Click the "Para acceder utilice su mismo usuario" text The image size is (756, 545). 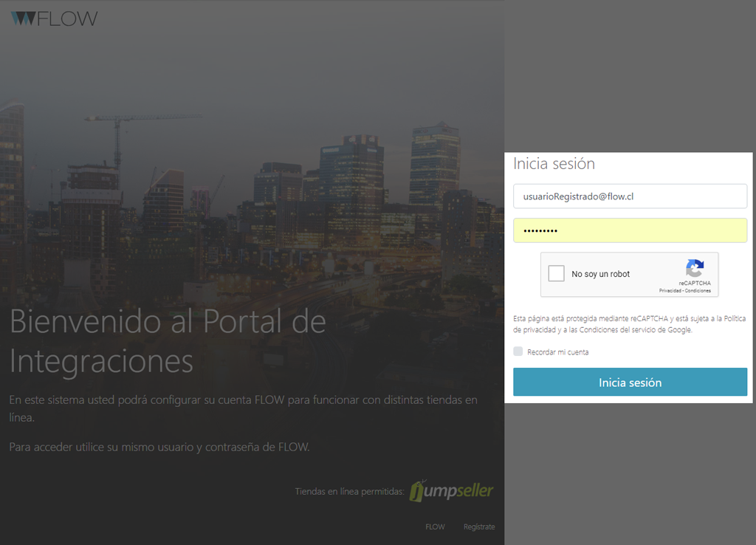(x=159, y=447)
